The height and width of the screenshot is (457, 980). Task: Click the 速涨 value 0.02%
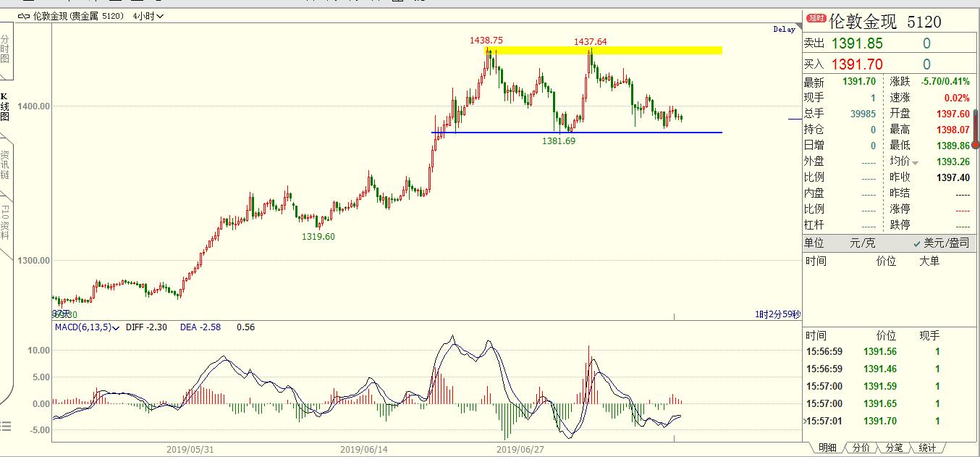pyautogui.click(x=957, y=98)
